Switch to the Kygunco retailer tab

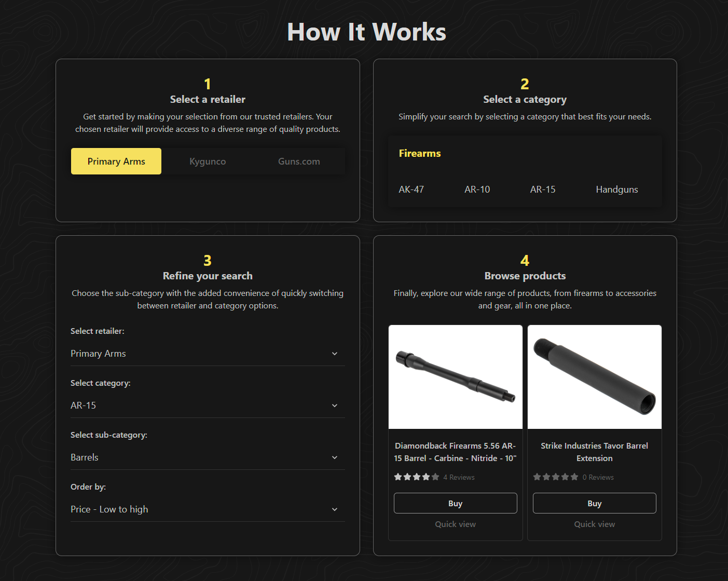[x=208, y=161]
